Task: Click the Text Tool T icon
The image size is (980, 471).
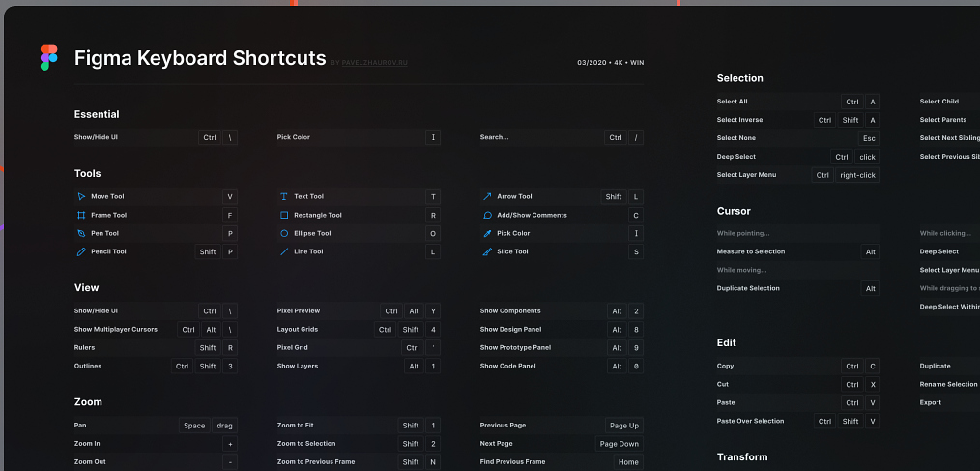Action: click(x=284, y=196)
